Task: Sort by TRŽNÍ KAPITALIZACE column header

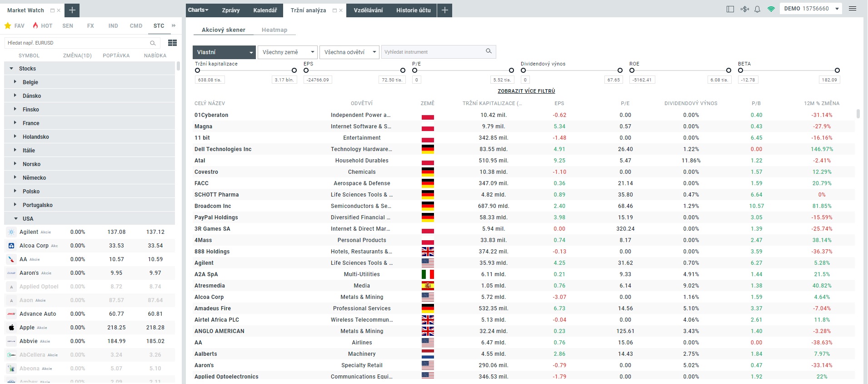Action: click(492, 103)
